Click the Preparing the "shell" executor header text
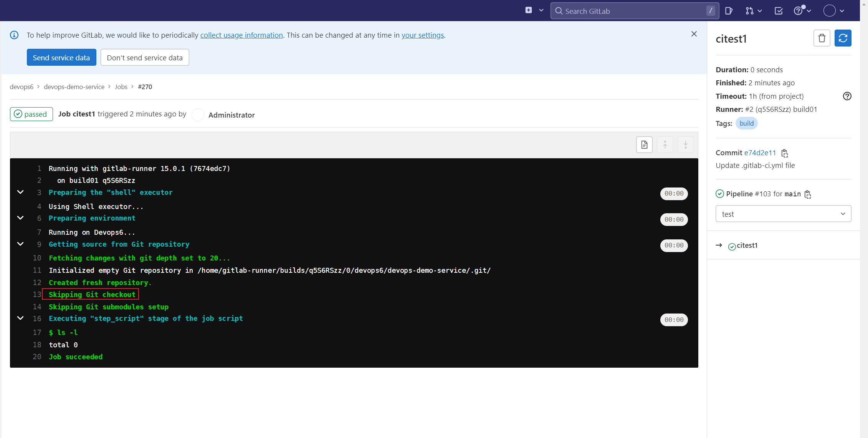This screenshot has height=438, width=868. coord(111,192)
